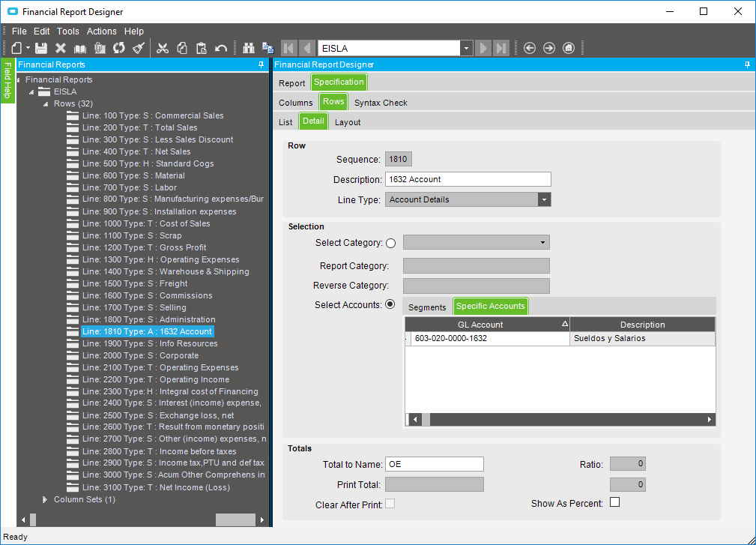Viewport: 756px width, 545px height.
Task: Select the Specification tab
Action: pos(339,82)
